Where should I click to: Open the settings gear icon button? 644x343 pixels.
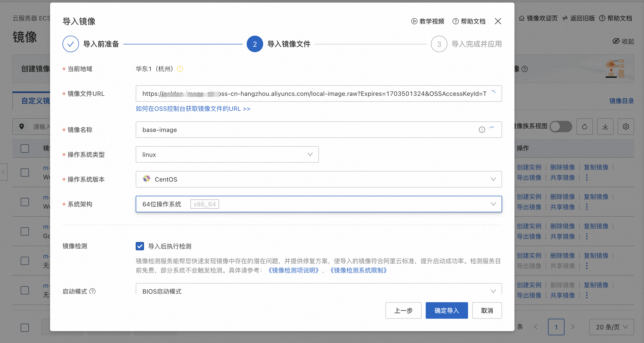[626, 127]
